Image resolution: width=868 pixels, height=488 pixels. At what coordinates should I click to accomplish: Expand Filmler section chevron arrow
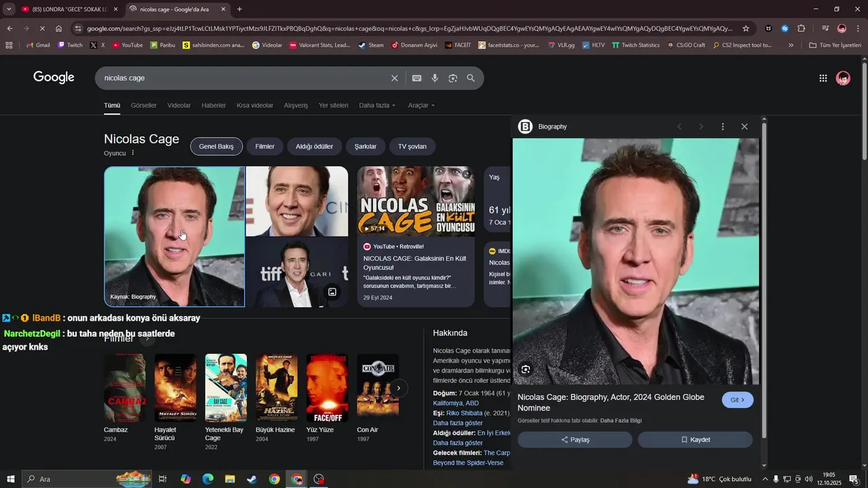tap(147, 338)
